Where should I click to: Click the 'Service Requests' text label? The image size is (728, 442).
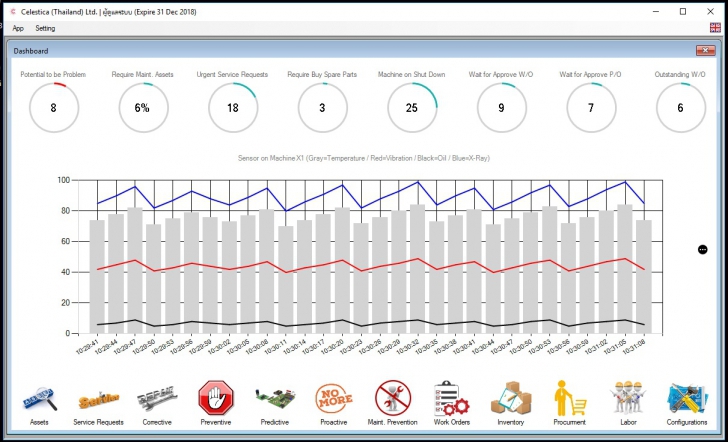[98, 422]
